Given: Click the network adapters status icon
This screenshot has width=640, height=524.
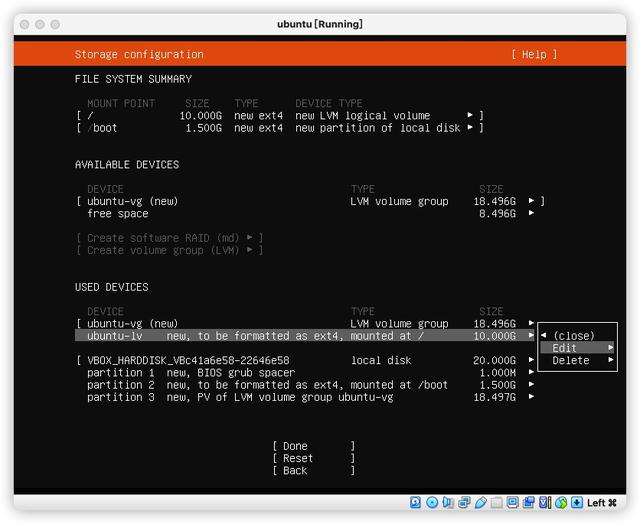Looking at the screenshot, I should point(464,502).
